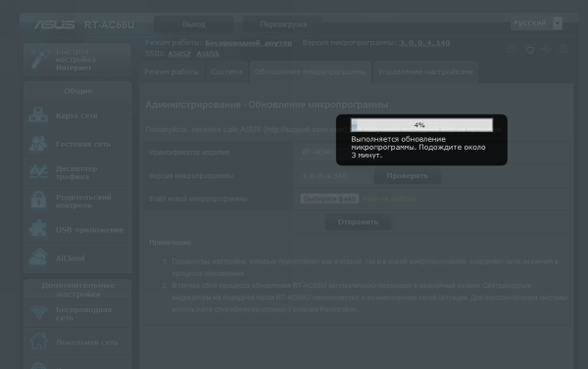Viewport: 588px width, 369px height.
Task: Open the Управление настройками tab
Action: [425, 71]
